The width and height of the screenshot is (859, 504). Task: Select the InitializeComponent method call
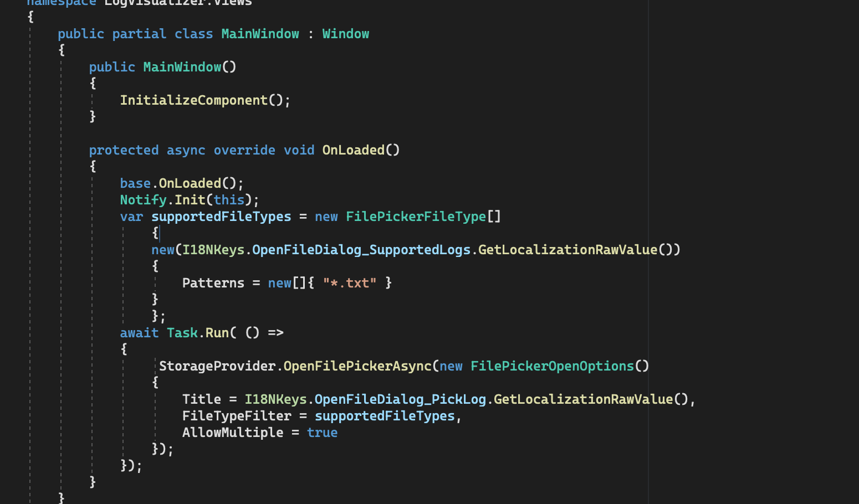[195, 100]
